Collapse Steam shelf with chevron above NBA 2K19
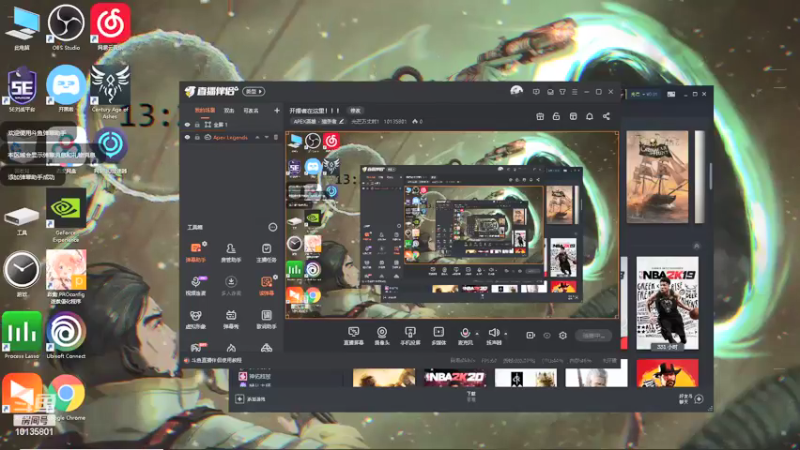This screenshot has width=800, height=450. [696, 246]
